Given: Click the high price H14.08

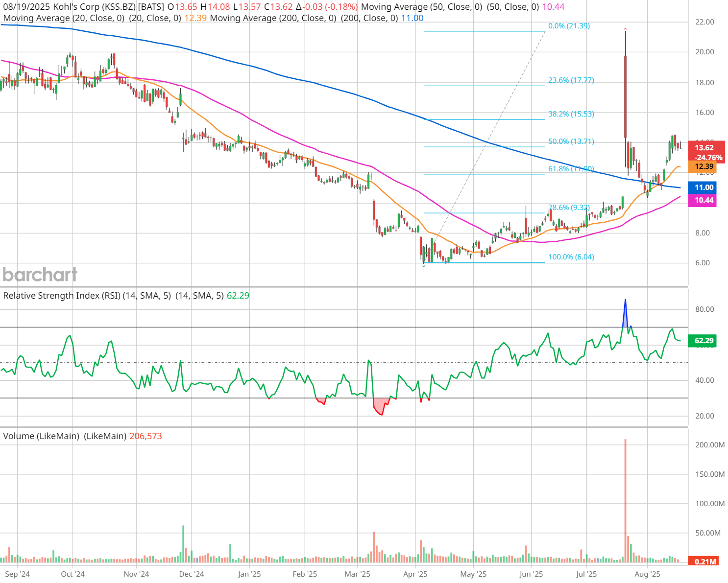Looking at the screenshot, I should 215,7.
